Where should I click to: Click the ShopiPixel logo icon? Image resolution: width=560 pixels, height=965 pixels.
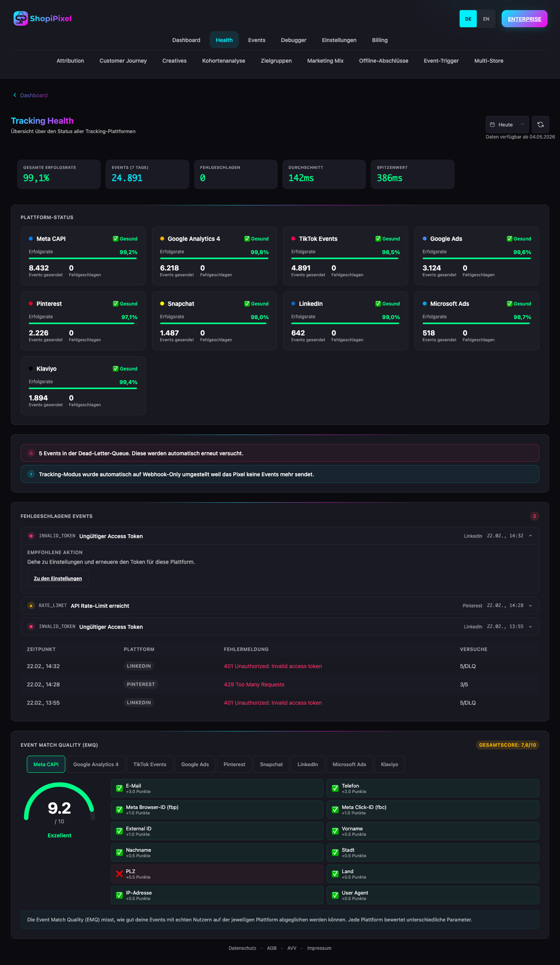coord(21,18)
